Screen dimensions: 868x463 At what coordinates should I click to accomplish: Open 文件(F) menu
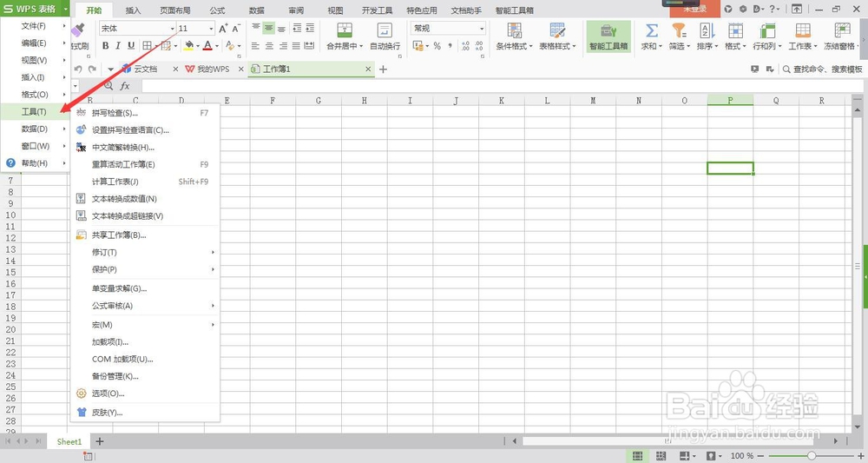coord(35,26)
